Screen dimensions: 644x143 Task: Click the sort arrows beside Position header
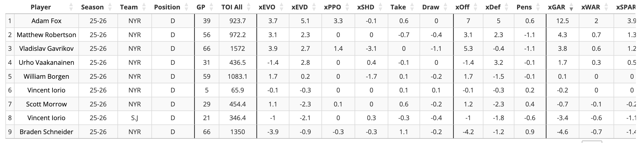(x=186, y=7)
